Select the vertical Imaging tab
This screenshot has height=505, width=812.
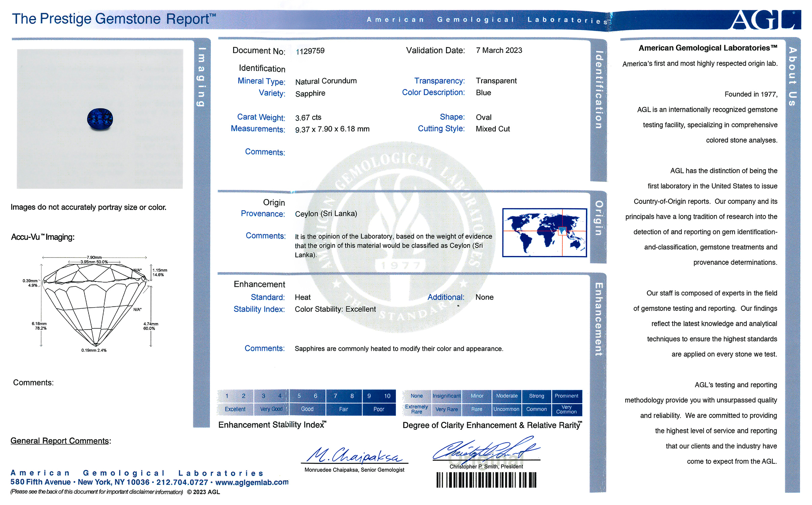point(201,77)
